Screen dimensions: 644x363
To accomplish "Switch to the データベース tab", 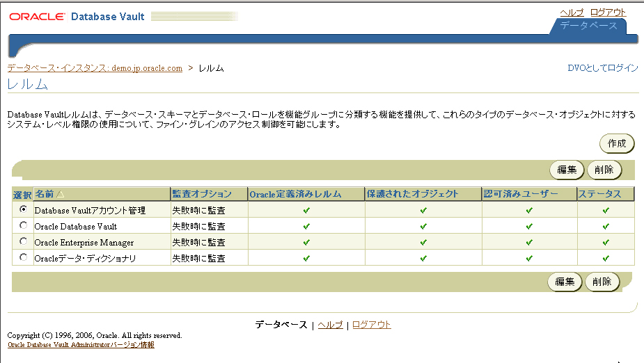I will [588, 26].
